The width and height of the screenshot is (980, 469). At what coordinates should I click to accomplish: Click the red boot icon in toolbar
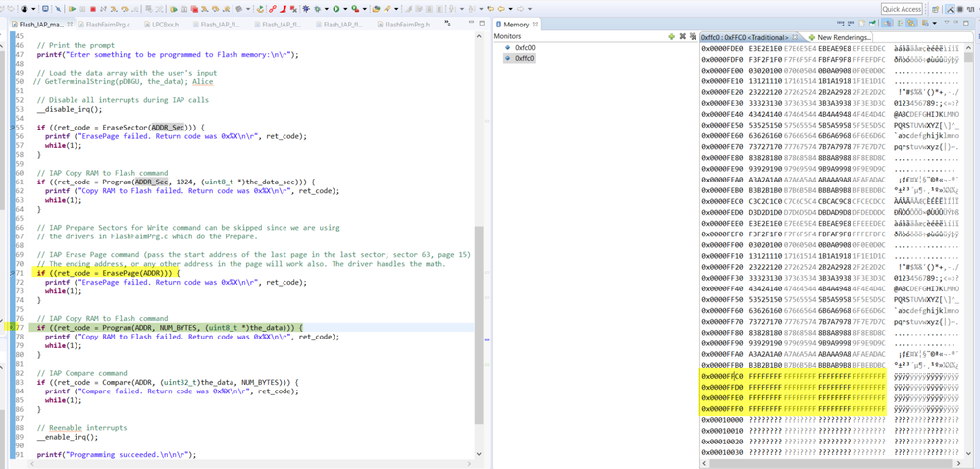(x=284, y=9)
